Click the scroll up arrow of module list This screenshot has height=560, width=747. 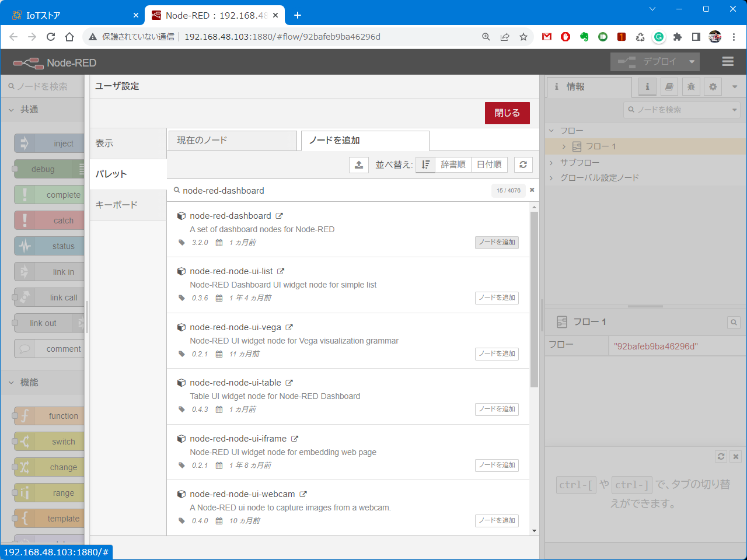(x=534, y=206)
